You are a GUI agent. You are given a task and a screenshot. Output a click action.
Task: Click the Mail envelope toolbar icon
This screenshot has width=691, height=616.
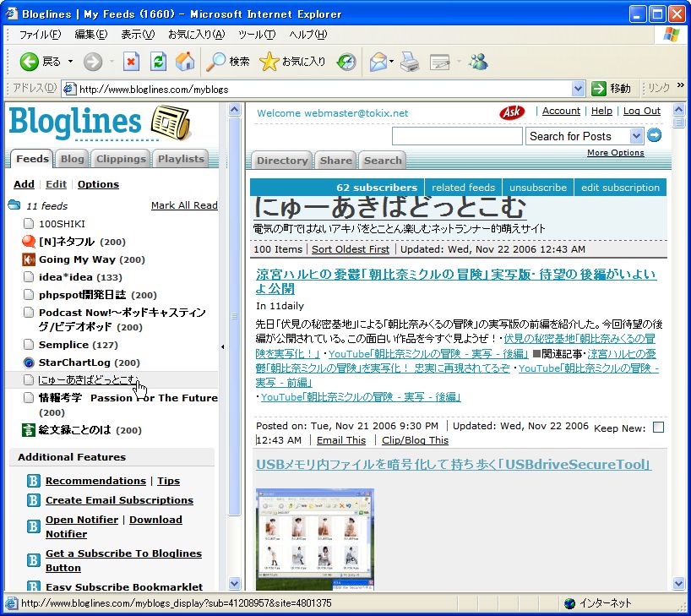point(378,62)
